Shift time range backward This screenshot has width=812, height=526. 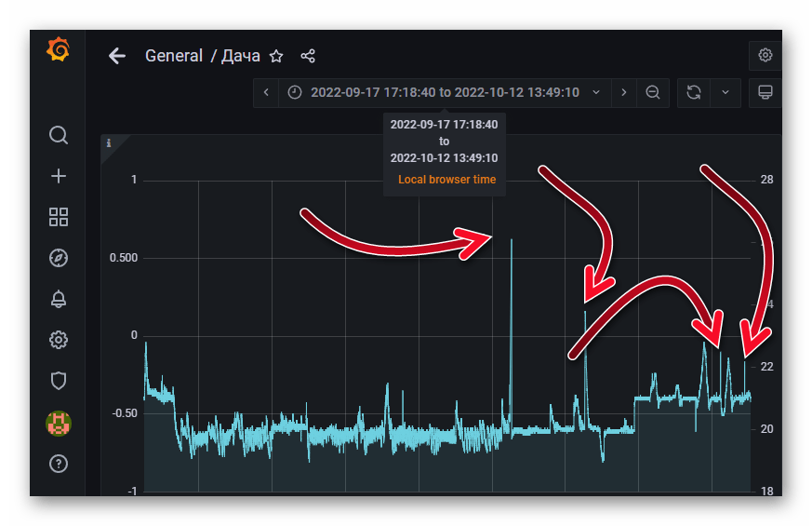(x=266, y=92)
